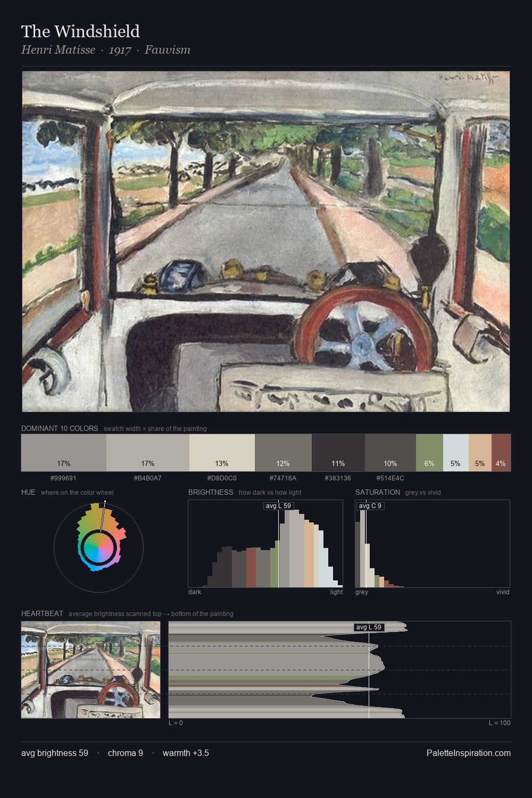Click 'The Windshield' title
Image resolution: width=532 pixels, height=798 pixels.
coord(80,31)
